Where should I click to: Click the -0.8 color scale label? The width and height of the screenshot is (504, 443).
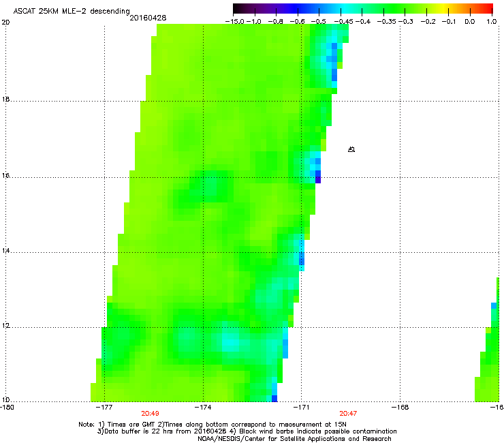276,22
